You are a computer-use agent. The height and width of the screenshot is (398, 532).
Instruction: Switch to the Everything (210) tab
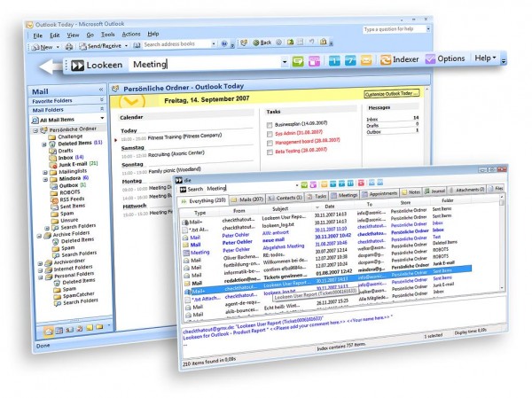[x=204, y=200]
